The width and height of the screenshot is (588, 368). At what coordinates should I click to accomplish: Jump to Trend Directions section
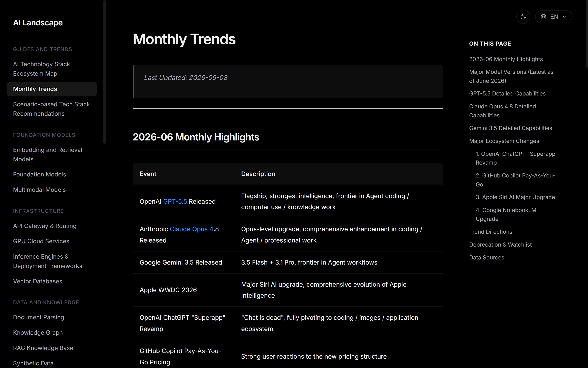coord(491,232)
